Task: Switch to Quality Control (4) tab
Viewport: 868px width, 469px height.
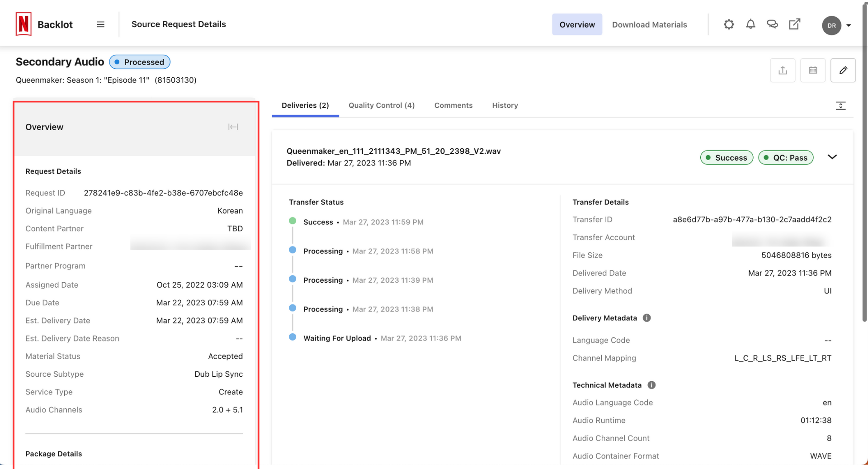Action: [x=382, y=105]
